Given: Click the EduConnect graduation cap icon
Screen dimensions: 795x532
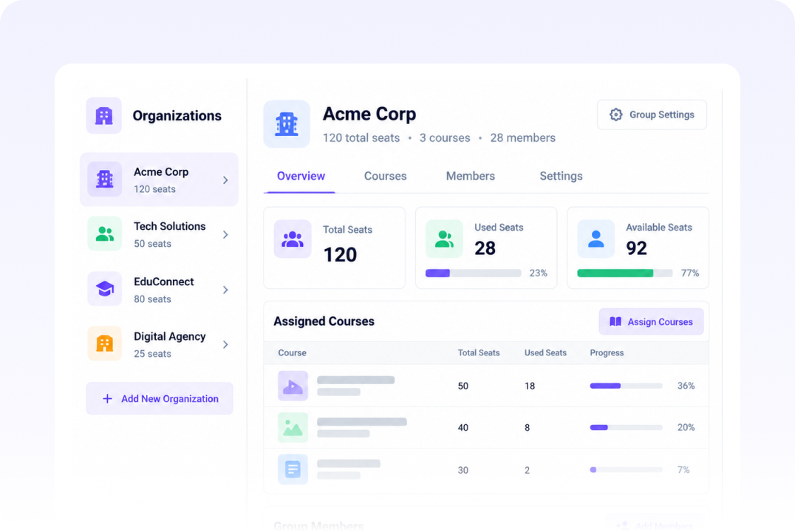Looking at the screenshot, I should coord(104,289).
